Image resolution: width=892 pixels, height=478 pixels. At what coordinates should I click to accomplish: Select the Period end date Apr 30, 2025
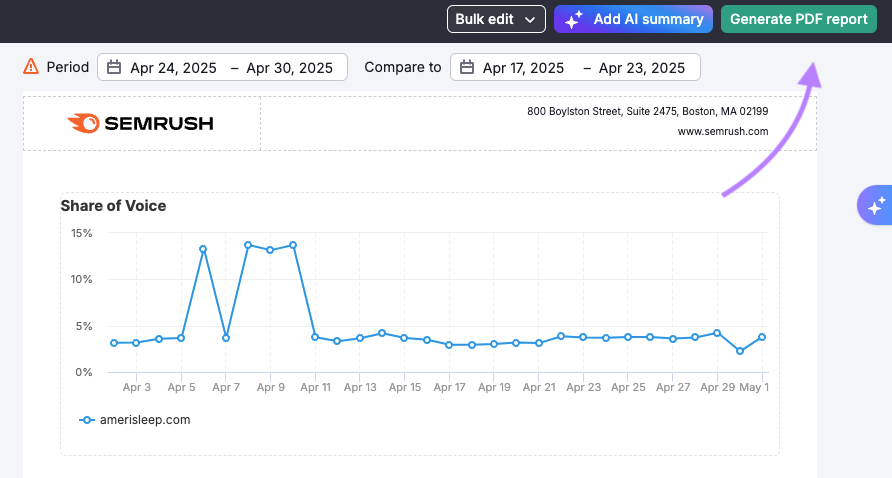(290, 68)
